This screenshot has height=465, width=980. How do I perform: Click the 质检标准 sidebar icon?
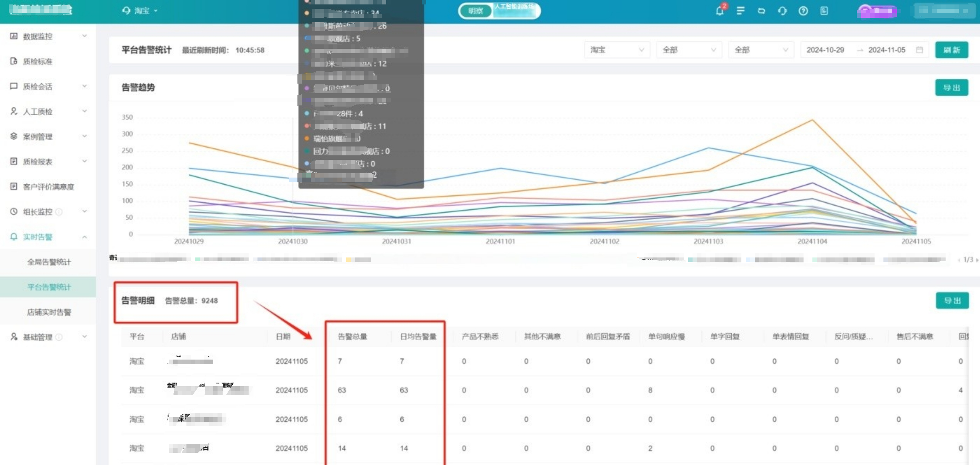(x=14, y=61)
